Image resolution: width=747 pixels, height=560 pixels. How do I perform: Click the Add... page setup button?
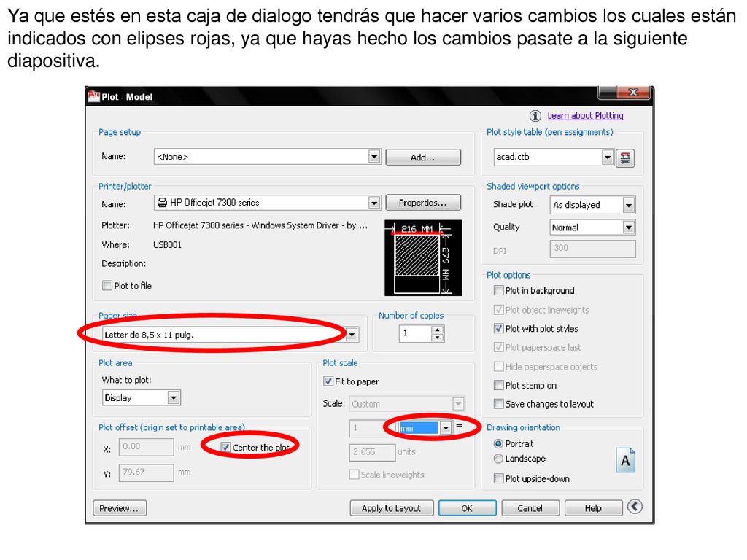[423, 157]
